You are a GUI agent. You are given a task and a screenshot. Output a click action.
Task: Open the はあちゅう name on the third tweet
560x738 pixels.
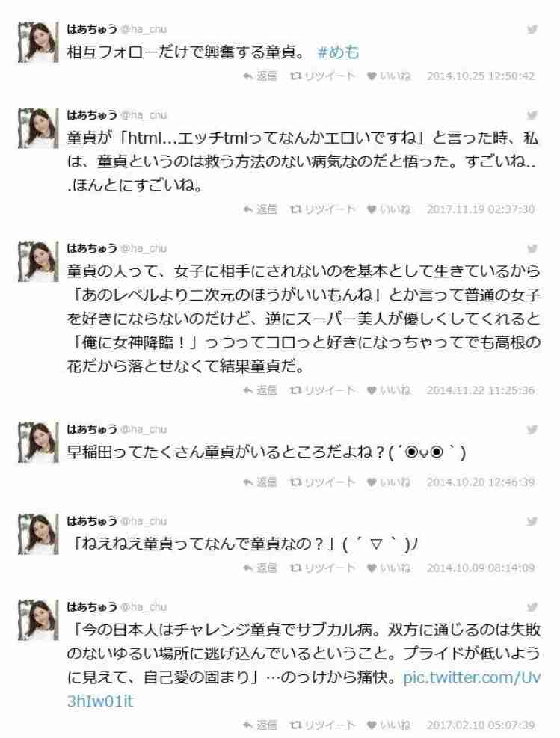pyautogui.click(x=92, y=248)
